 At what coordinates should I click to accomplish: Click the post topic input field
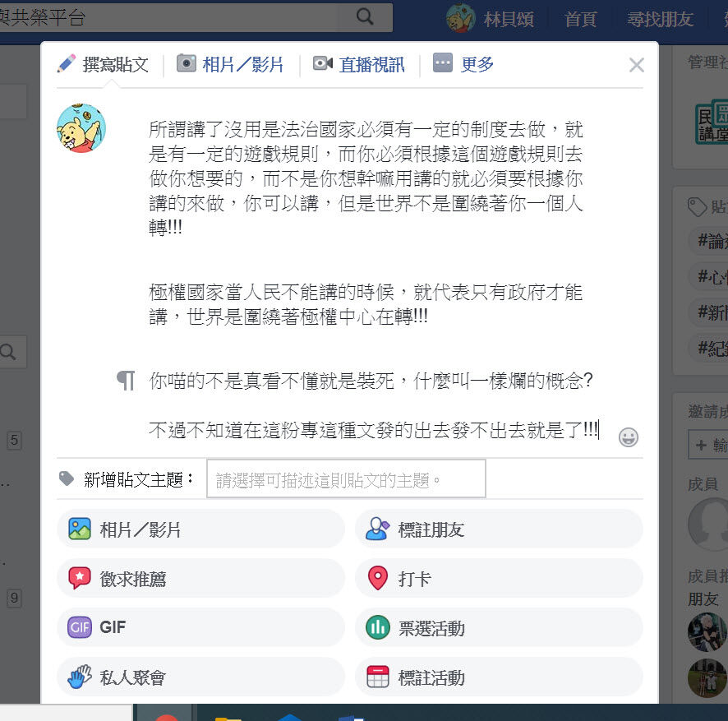pyautogui.click(x=346, y=479)
